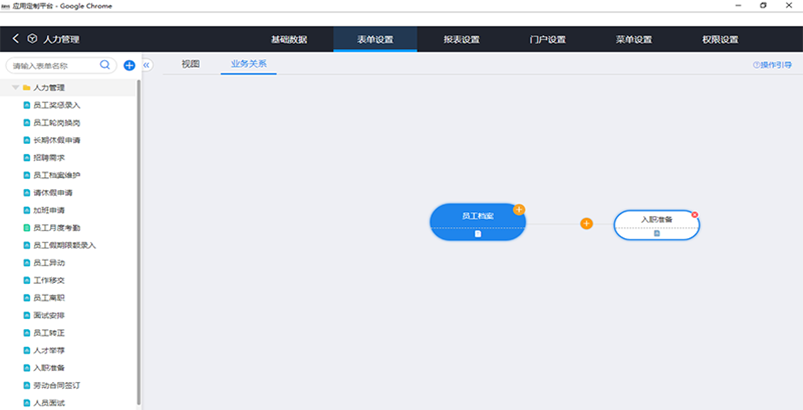The width and height of the screenshot is (803, 410).
Task: Restore the Chrome window size
Action: (763, 6)
